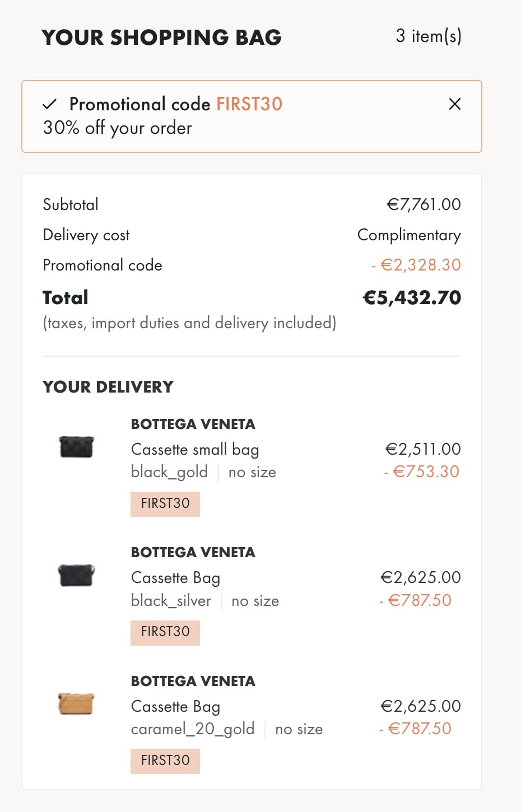
Task: Open the caramel Cassette Bag thumbnail
Action: [x=76, y=703]
